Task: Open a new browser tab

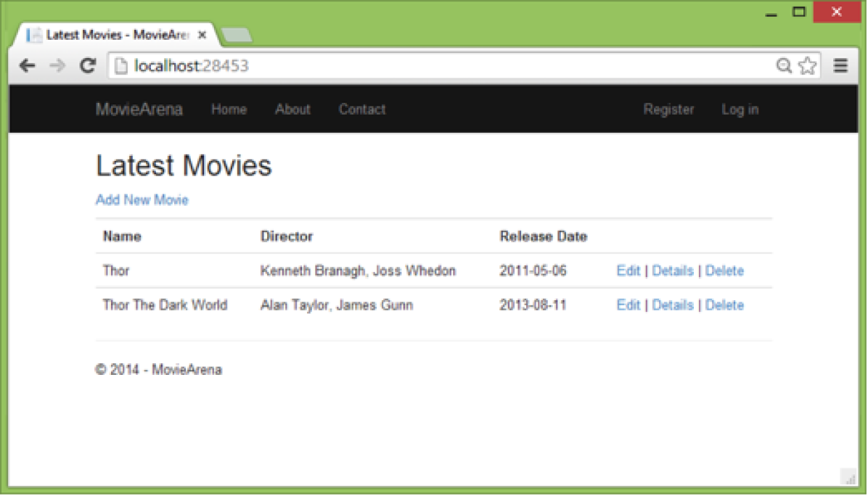Action: pyautogui.click(x=237, y=35)
